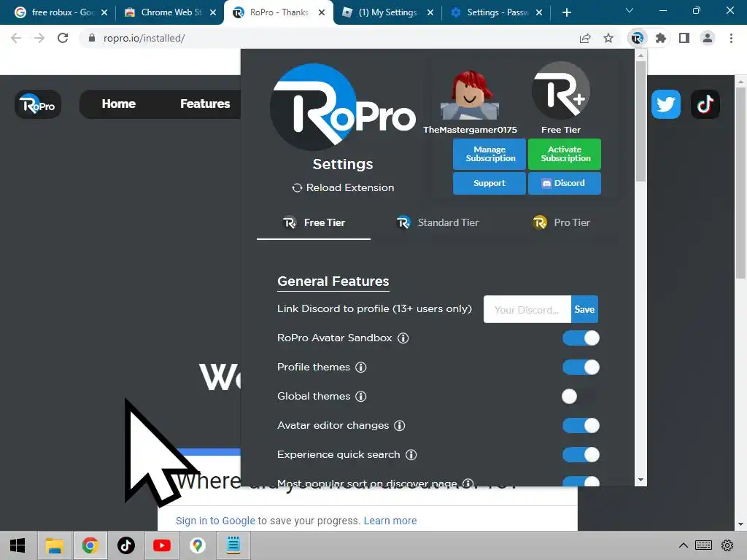Click the Sign in to Google link
This screenshot has height=560, width=747.
[215, 521]
